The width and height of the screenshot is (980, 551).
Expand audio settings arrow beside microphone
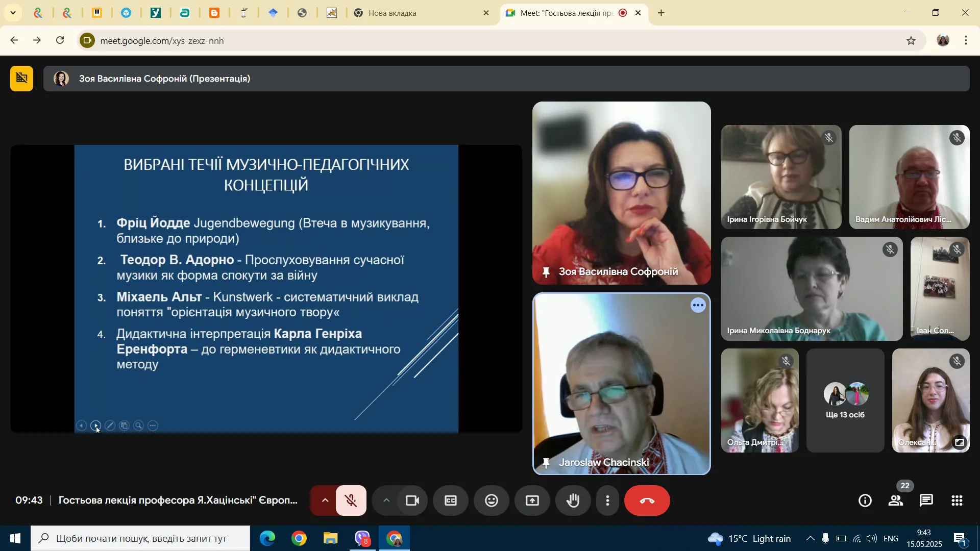click(x=325, y=500)
